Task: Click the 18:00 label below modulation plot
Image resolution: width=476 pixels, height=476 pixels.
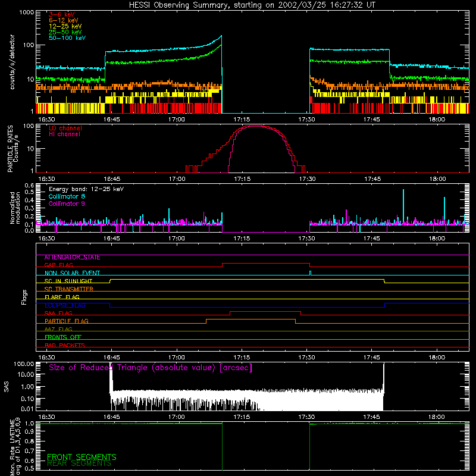Action: tap(437, 239)
